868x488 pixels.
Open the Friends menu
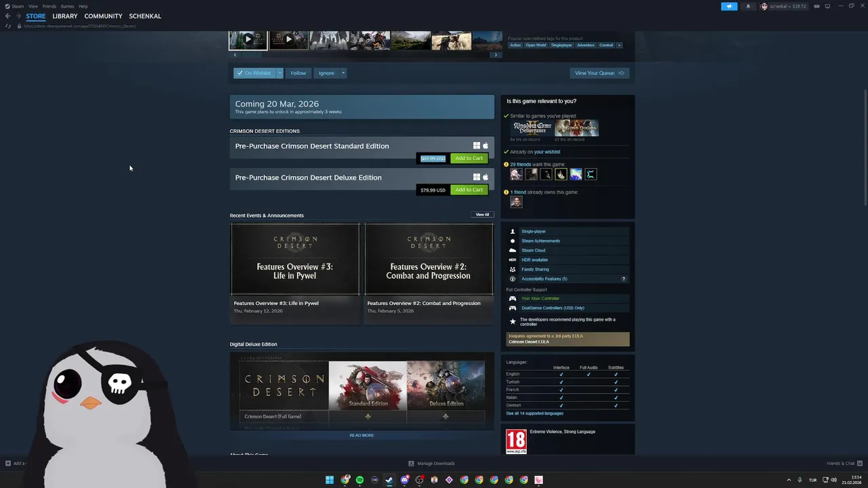click(50, 6)
